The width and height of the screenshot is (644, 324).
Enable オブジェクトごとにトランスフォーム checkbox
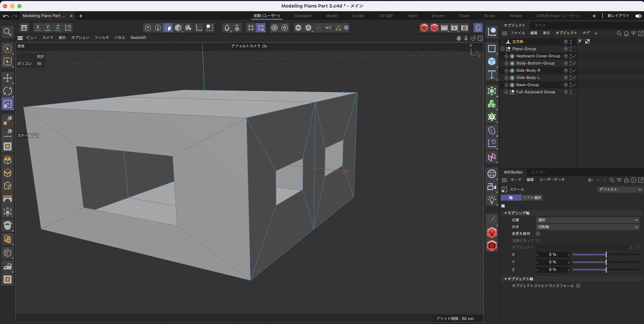point(578,286)
